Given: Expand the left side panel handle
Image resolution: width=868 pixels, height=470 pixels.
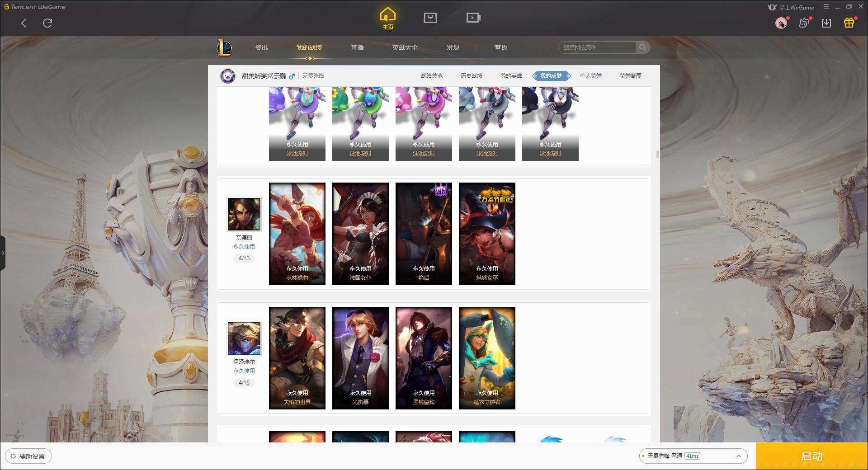Looking at the screenshot, I should [3, 253].
